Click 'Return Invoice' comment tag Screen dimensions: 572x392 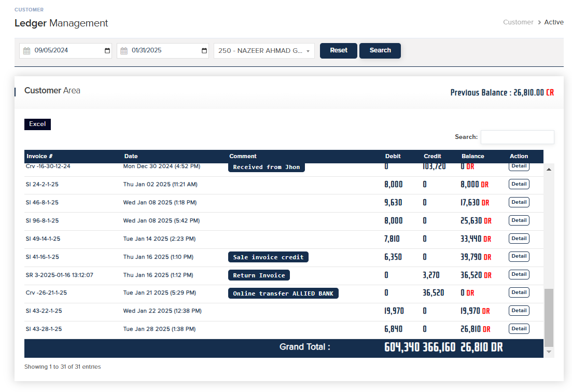click(x=259, y=275)
